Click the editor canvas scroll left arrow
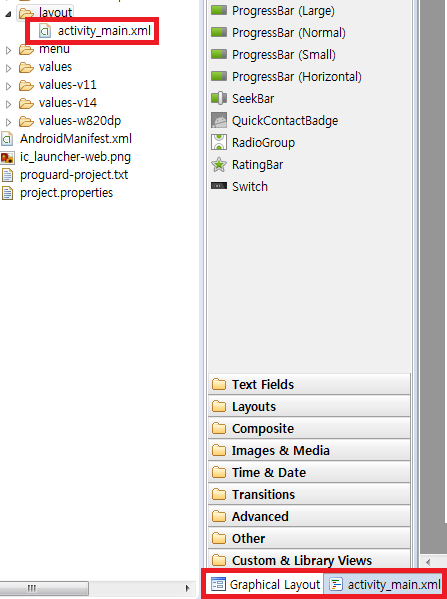Image resolution: width=447 pixels, height=599 pixels. (x=428, y=562)
